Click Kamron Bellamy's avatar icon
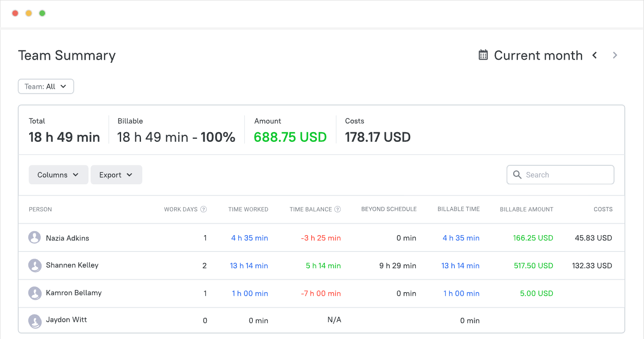This screenshot has height=339, width=644. pyautogui.click(x=35, y=293)
